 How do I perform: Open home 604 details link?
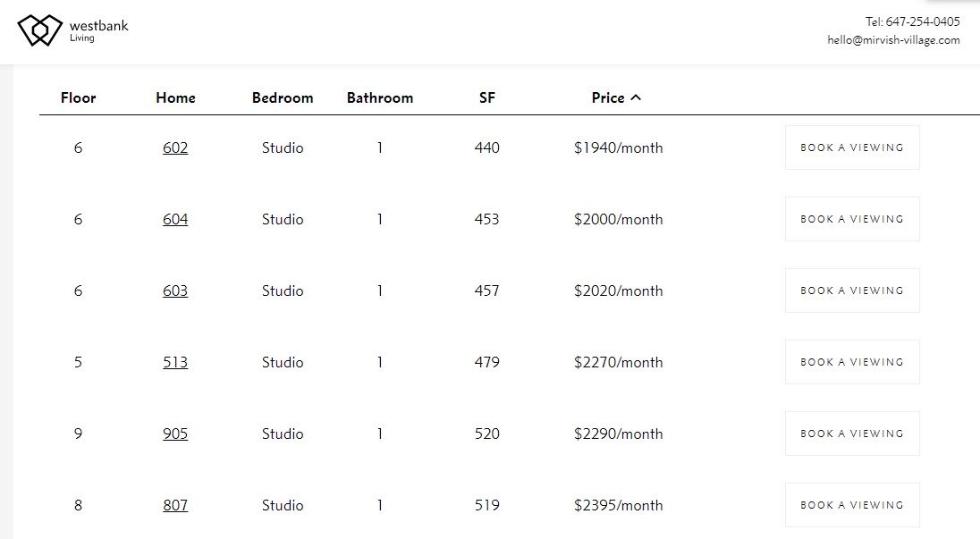click(175, 219)
